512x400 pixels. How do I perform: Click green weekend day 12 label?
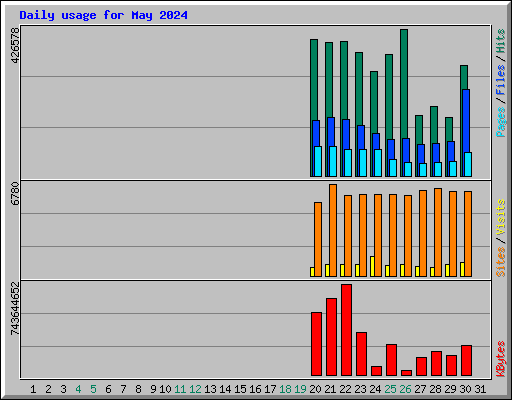click(x=195, y=389)
